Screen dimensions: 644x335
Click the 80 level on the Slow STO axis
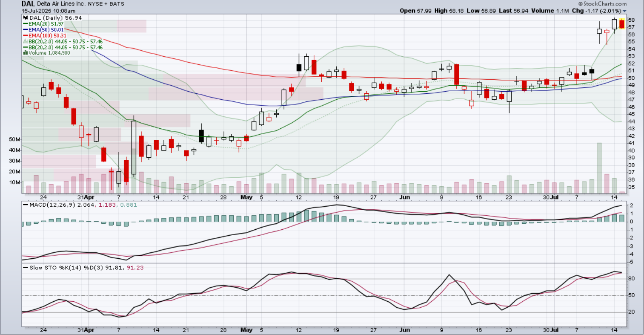pyautogui.click(x=632, y=279)
